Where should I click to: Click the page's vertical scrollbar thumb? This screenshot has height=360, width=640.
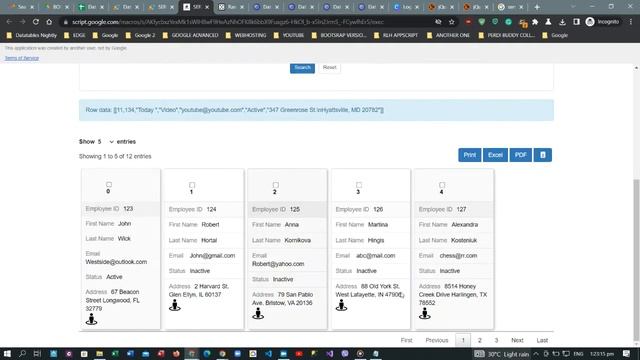[636, 261]
